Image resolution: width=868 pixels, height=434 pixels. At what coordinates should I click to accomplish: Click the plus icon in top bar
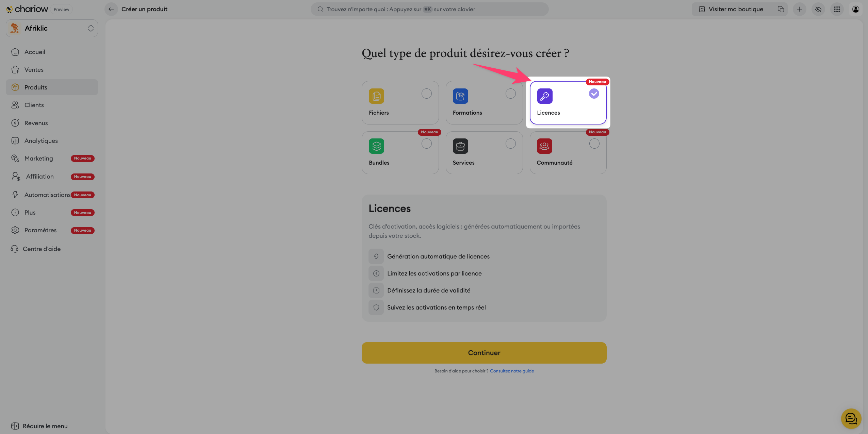click(x=800, y=9)
